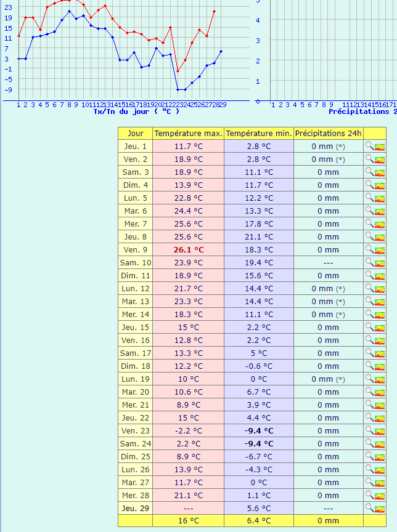Viewport: 397px width, 532px height.
Task: Open the map icon for Sam. 24
Action: tap(380, 444)
